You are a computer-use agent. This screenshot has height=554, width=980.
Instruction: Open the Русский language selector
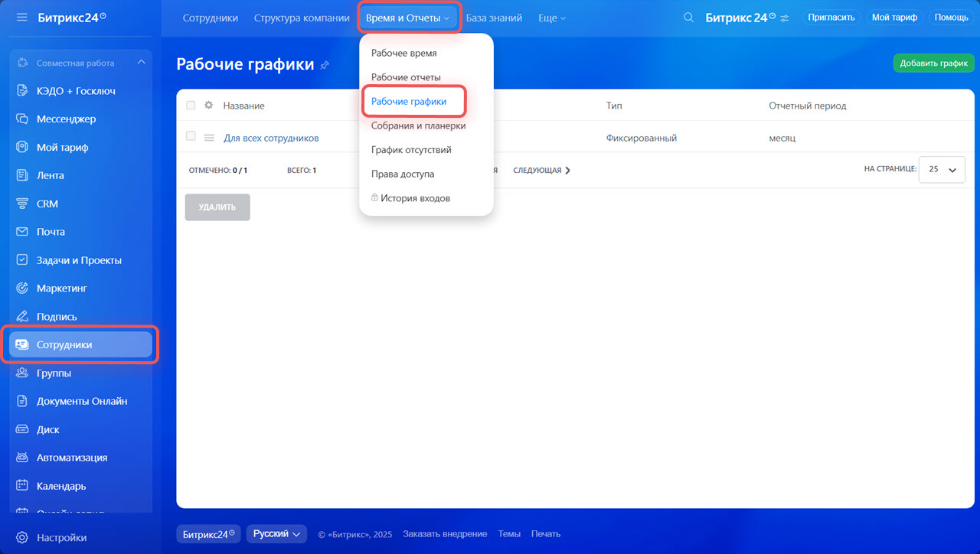(x=276, y=534)
